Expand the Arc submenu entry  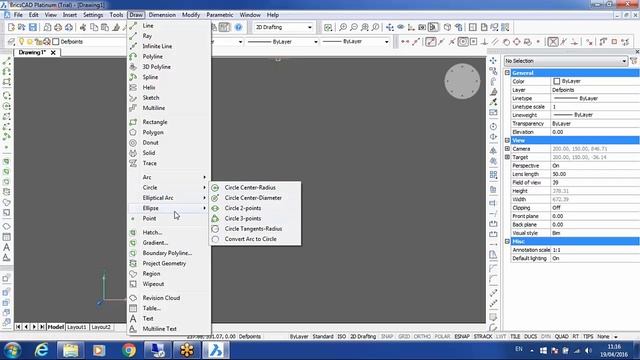point(204,177)
